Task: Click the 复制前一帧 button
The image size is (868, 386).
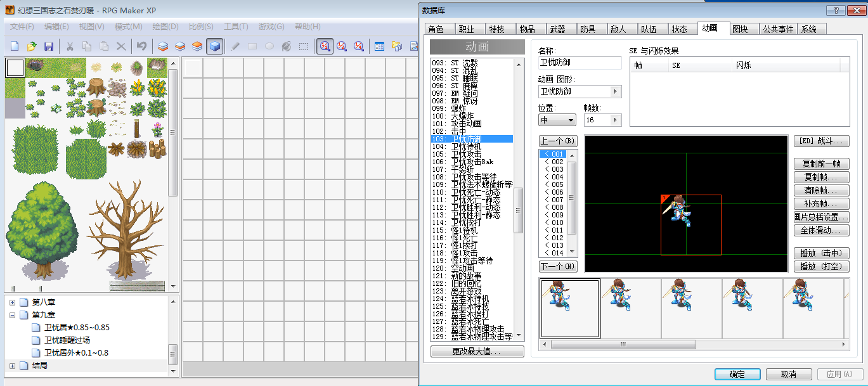Action: tap(822, 164)
